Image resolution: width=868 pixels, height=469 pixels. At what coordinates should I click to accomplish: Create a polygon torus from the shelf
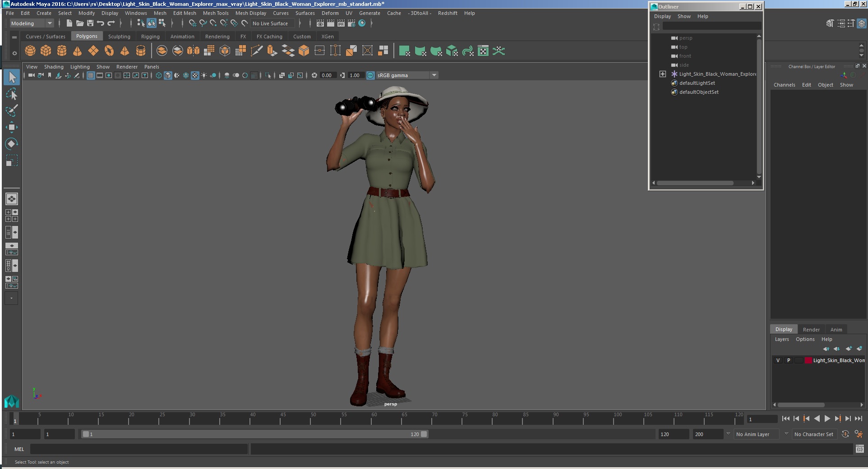point(109,51)
